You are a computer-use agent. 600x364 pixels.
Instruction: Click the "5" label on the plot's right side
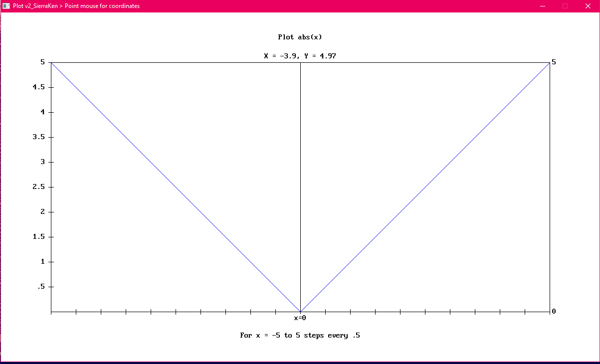point(554,62)
